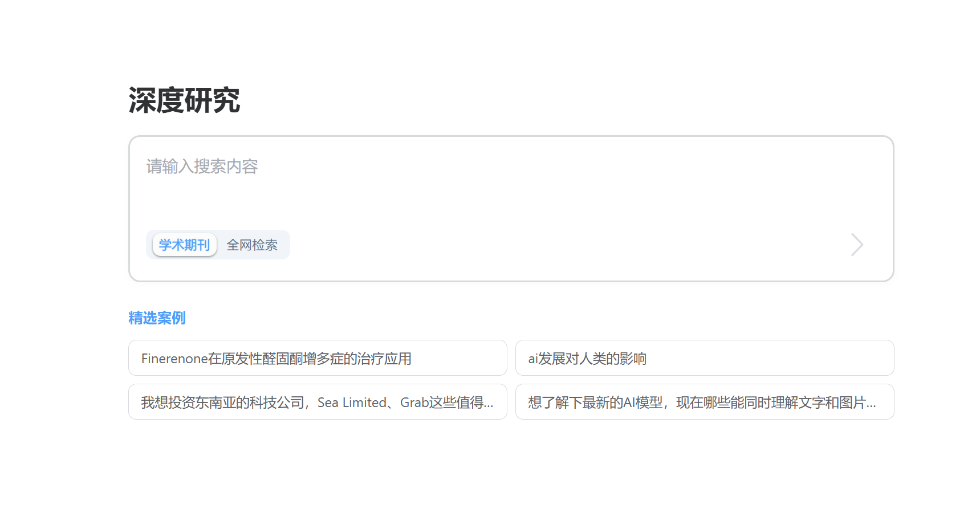Screen dimensions: 980x508
Task: Click empty area inside the search text box
Action: click(513, 194)
